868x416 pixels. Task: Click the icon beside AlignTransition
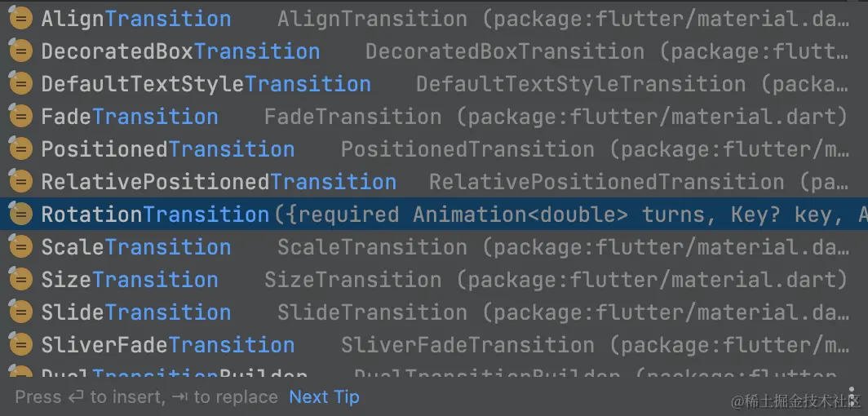point(20,19)
